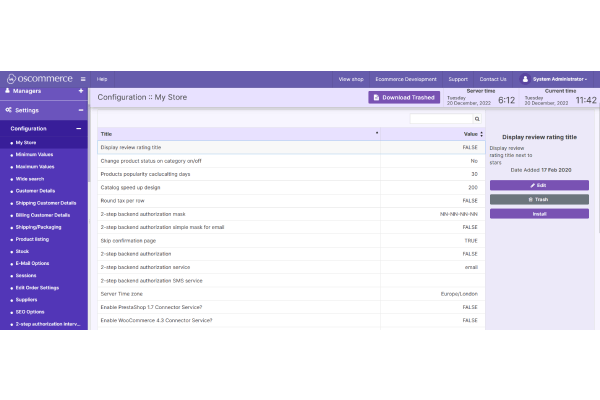Viewport: 600px width, 400px height.
Task: Select 'Display review rating title' row
Action: point(291,147)
